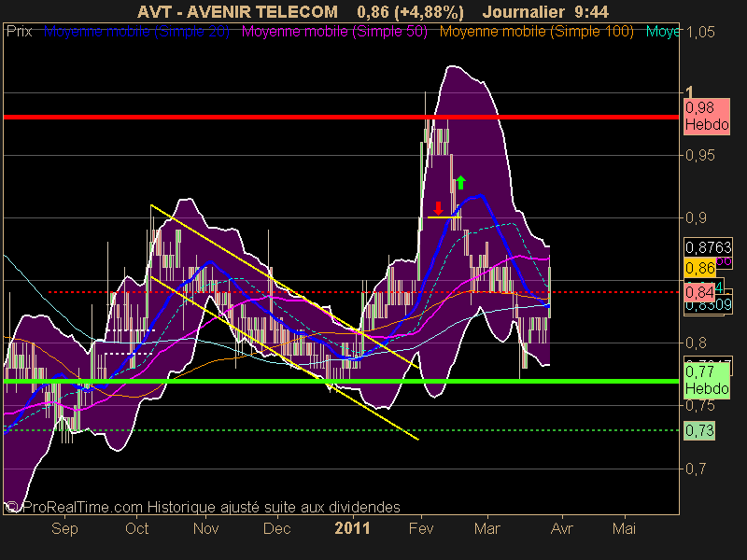Select the AVT - AVENIR TELECOM title
The image size is (747, 560).
tap(237, 11)
